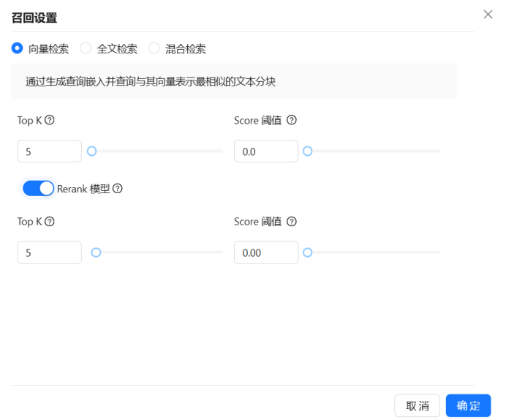The height and width of the screenshot is (420, 506).
Task: Click the Rerank Score 阈值 slider handle
Action: (308, 252)
